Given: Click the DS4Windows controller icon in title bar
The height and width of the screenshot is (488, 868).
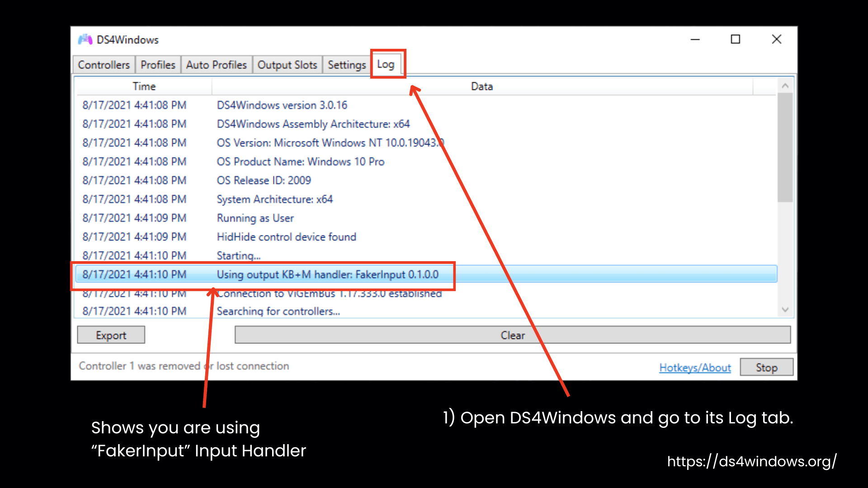Looking at the screenshot, I should click(x=85, y=40).
